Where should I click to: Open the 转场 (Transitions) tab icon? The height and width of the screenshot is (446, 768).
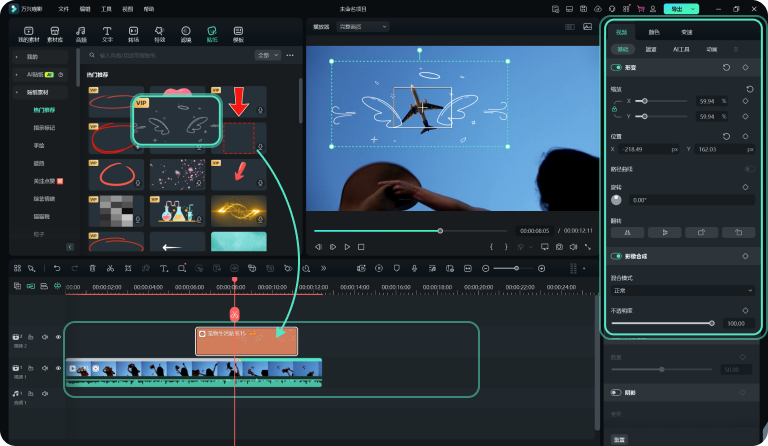133,34
